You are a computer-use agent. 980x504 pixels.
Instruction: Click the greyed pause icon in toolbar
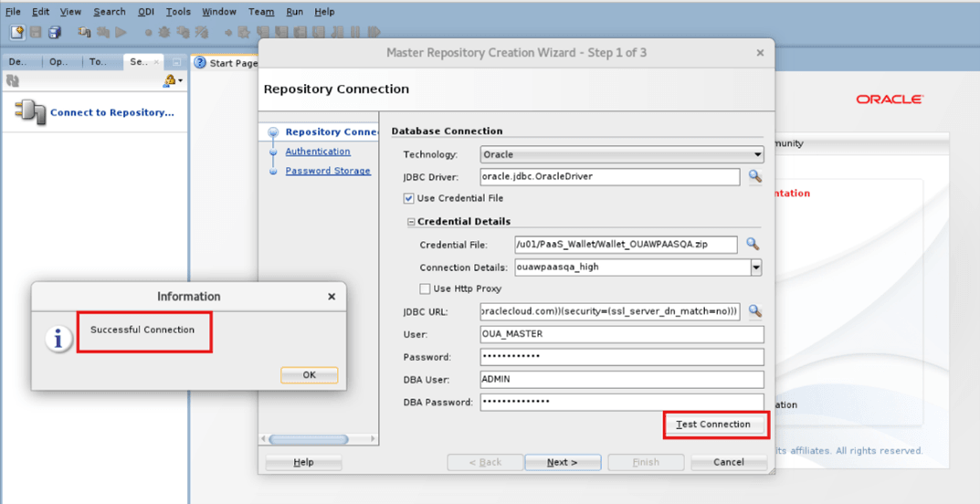coord(355,31)
